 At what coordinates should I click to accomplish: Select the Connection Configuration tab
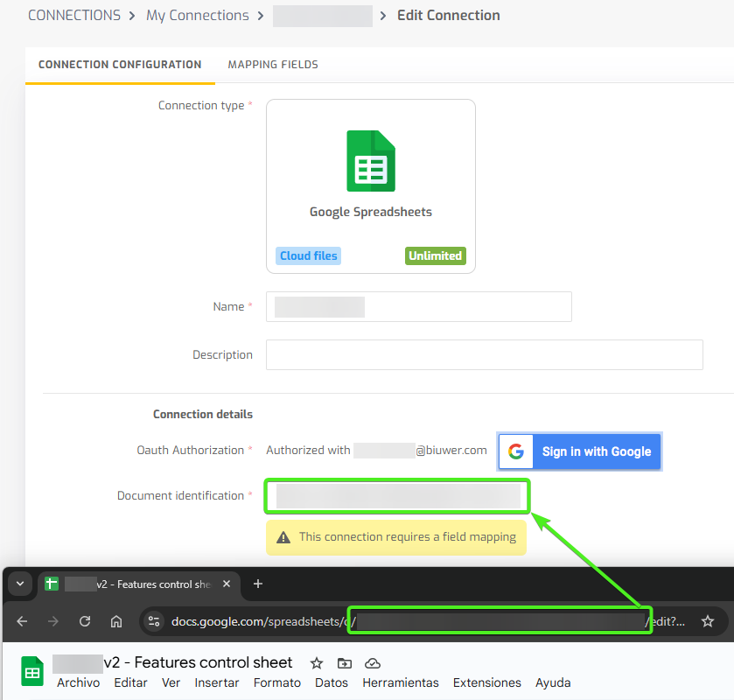click(x=120, y=65)
